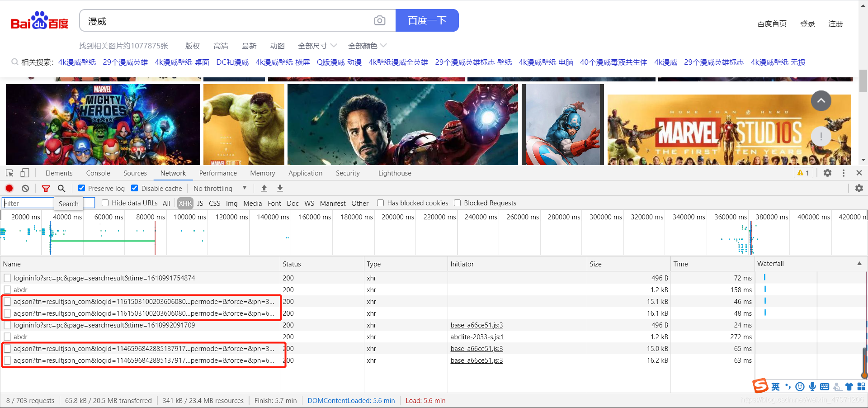The image size is (868, 408).
Task: Click the 高清 filter option
Action: coord(221,46)
